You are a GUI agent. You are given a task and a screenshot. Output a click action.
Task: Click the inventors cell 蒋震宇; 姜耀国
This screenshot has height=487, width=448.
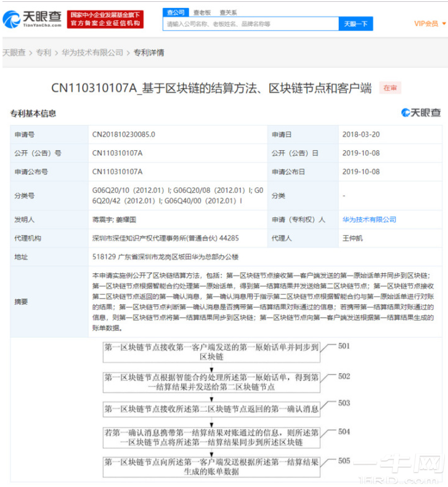coord(177,220)
